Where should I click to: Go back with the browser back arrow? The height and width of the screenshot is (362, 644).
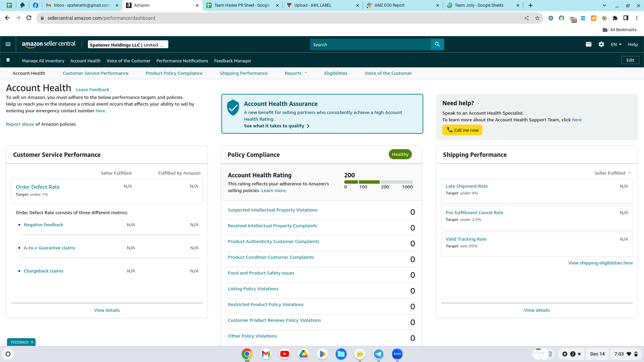pos(7,18)
